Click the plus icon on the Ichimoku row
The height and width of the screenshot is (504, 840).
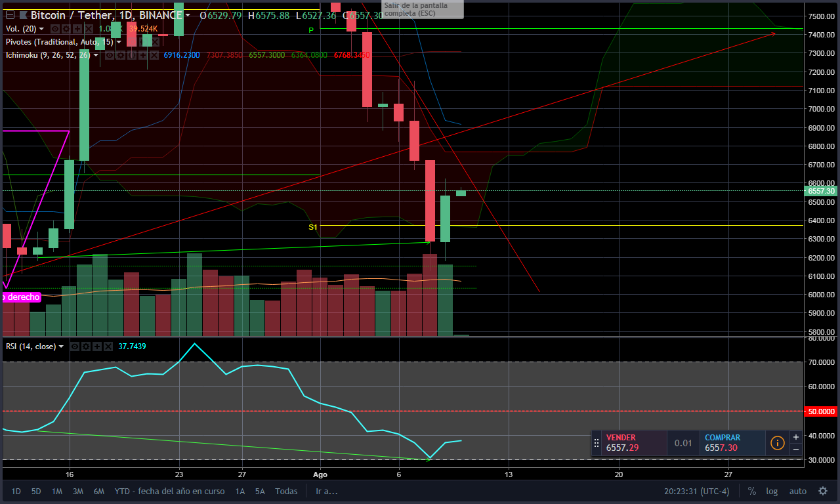(x=144, y=55)
